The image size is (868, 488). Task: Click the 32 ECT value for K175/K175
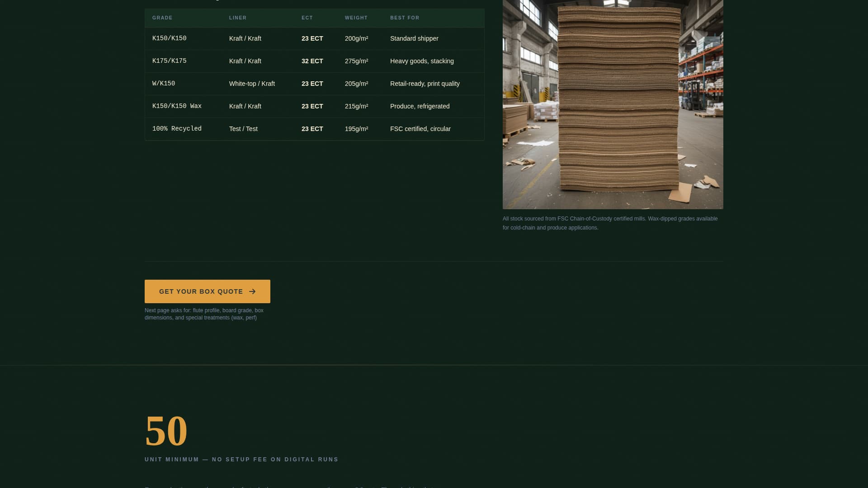[312, 61]
